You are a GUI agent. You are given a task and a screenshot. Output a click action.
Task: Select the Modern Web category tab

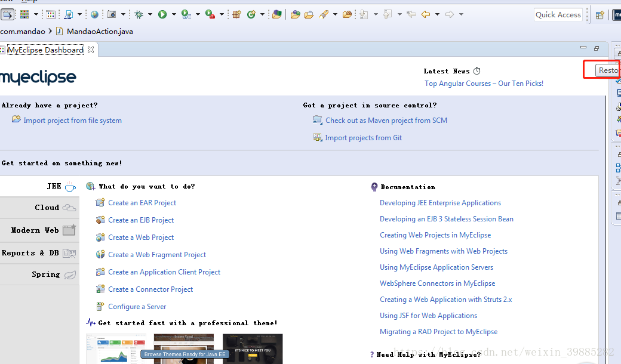[39, 230]
